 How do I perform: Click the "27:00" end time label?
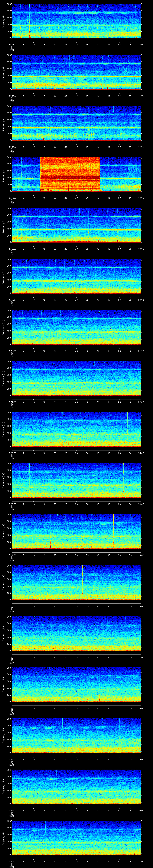coord(141,657)
